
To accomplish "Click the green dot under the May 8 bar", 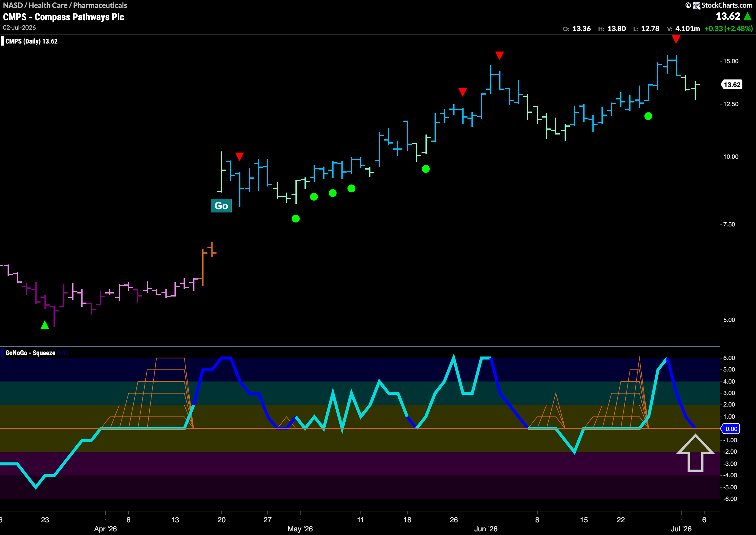I will (351, 188).
